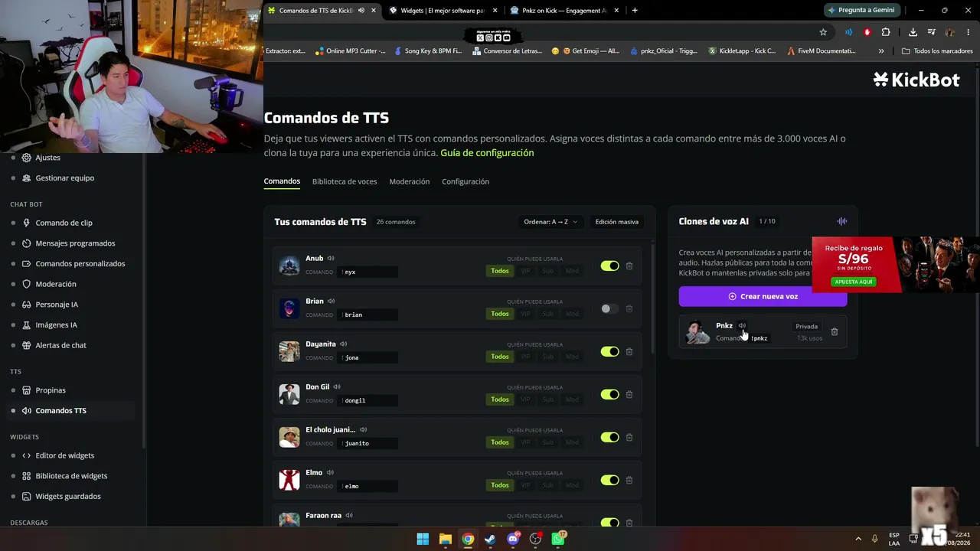The image size is (980, 551).
Task: Play the Elmo voice preview speaker icon
Action: (329, 473)
